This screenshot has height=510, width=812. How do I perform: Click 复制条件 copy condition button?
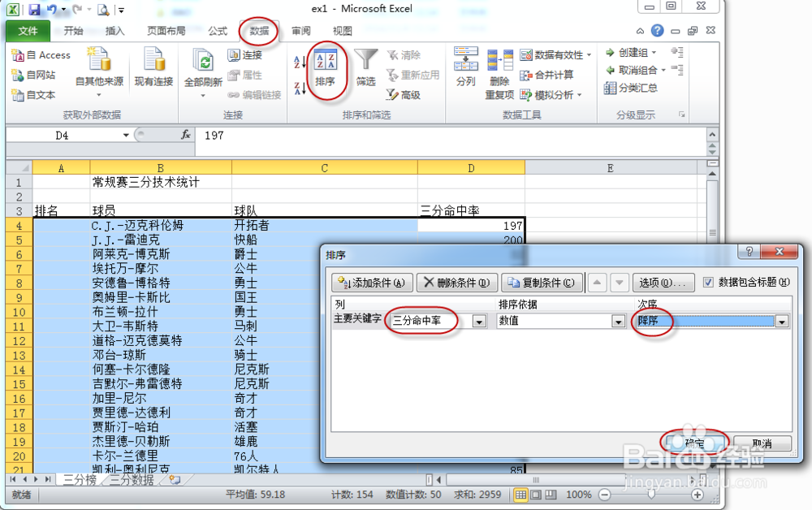pos(542,283)
